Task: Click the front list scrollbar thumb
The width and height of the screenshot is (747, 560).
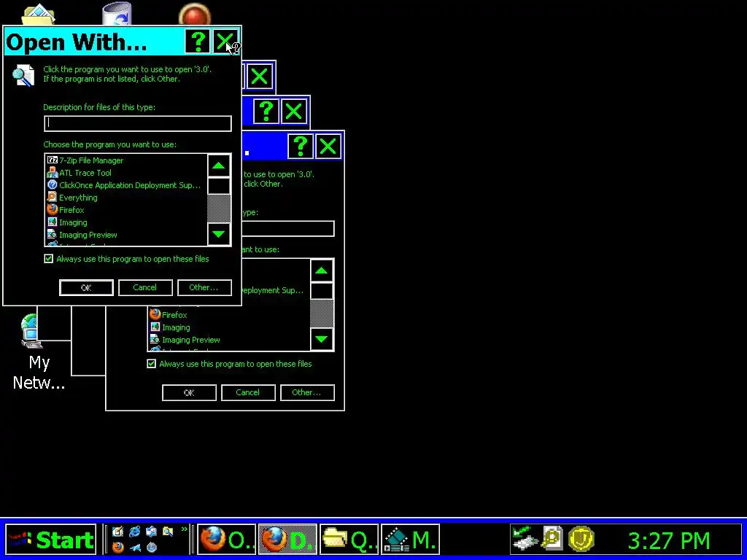Action: (x=219, y=186)
